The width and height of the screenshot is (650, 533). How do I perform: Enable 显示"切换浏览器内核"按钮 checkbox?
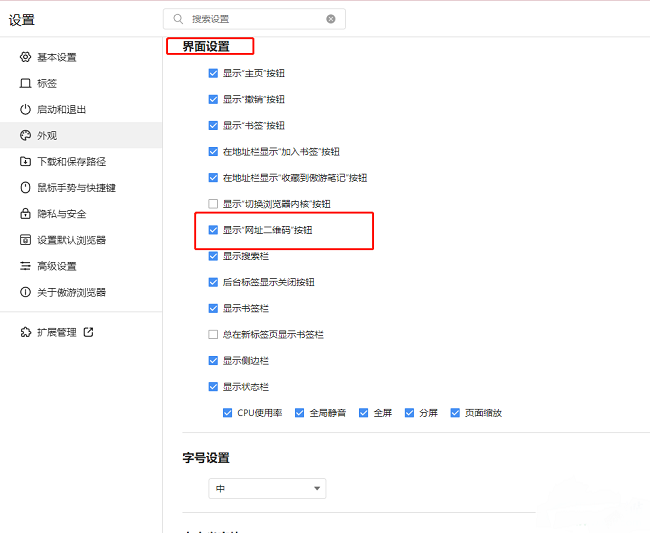(x=213, y=204)
